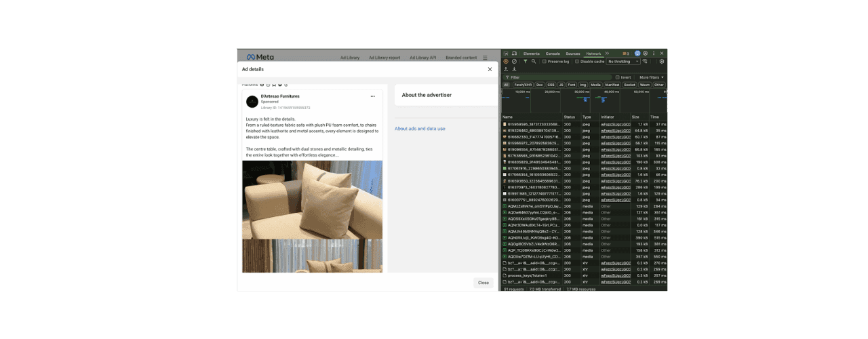Open the blue AI assistance icon in DevTools

(637, 54)
